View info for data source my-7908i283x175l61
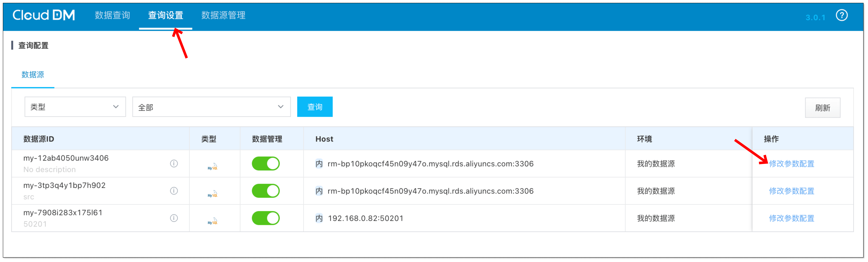This screenshot has height=262, width=868. pos(174,218)
